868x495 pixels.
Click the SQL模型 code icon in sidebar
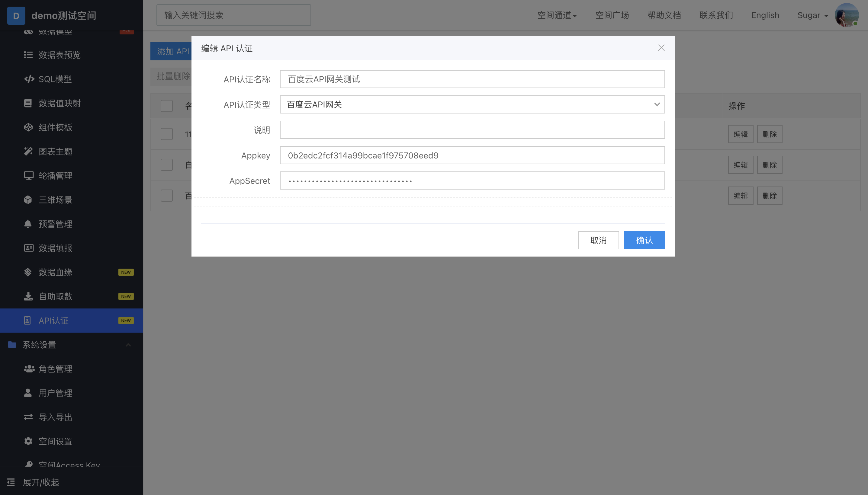pyautogui.click(x=29, y=79)
